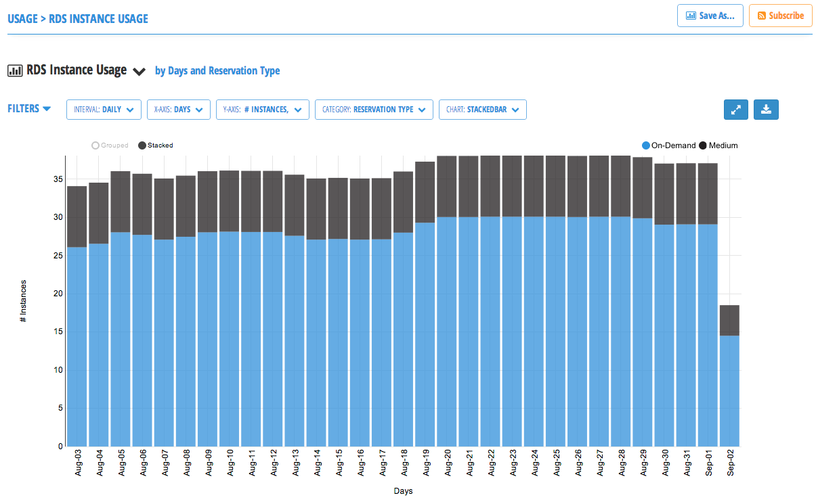This screenshot has width=816, height=504.
Task: Click the Aug-14 Medium bar segment
Action: (316, 209)
